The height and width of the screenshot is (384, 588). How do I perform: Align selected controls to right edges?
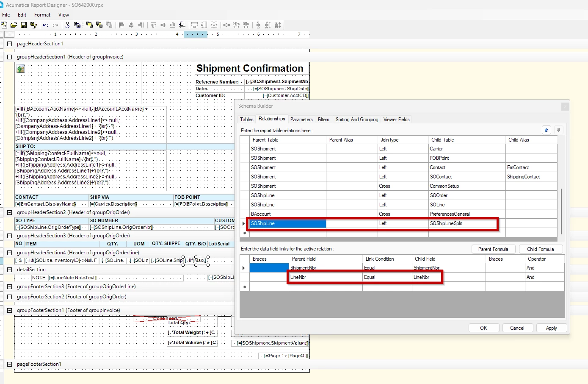click(x=141, y=25)
